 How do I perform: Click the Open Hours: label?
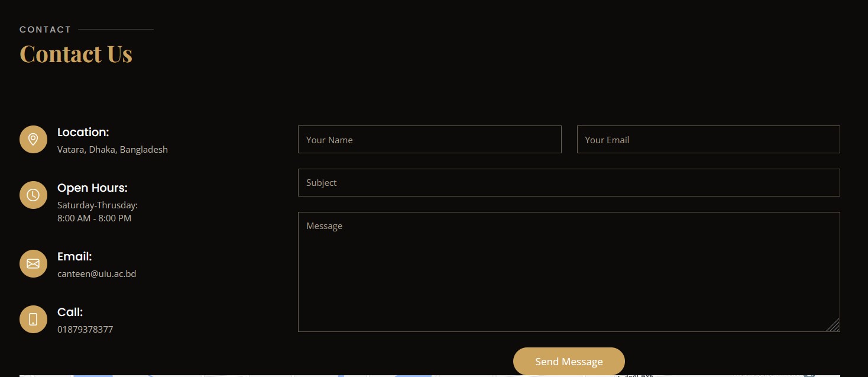tap(92, 188)
